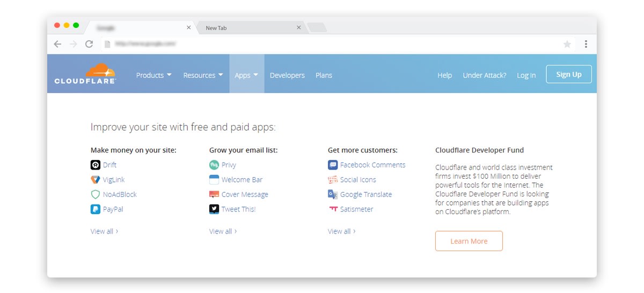Open the Tweet This! app link
The height and width of the screenshot is (293, 644).
tap(238, 209)
